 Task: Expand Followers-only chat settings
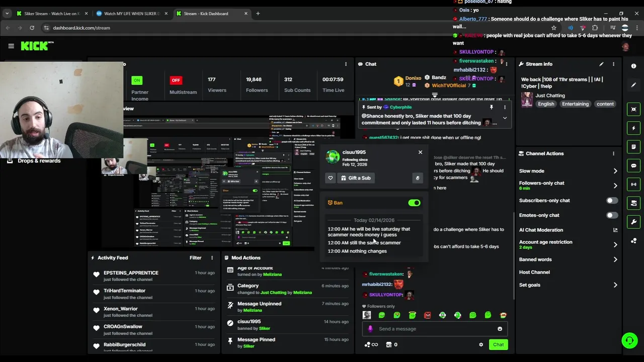coord(615,186)
